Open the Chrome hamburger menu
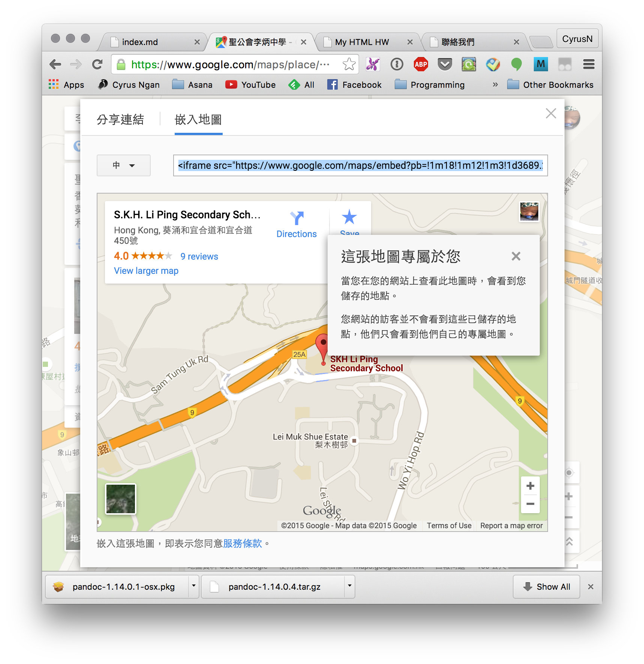644x664 pixels. pos(589,65)
